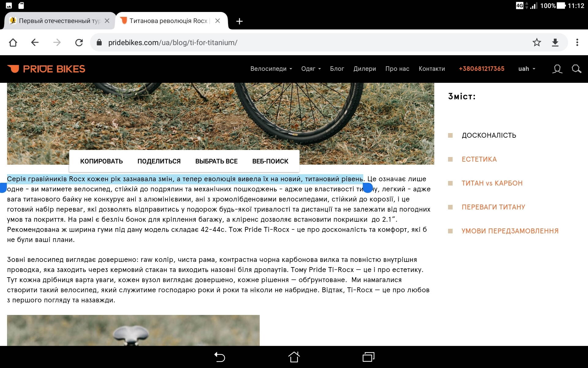Image resolution: width=588 pixels, height=368 pixels.
Task: Tap the browser home icon
Action: [x=13, y=42]
